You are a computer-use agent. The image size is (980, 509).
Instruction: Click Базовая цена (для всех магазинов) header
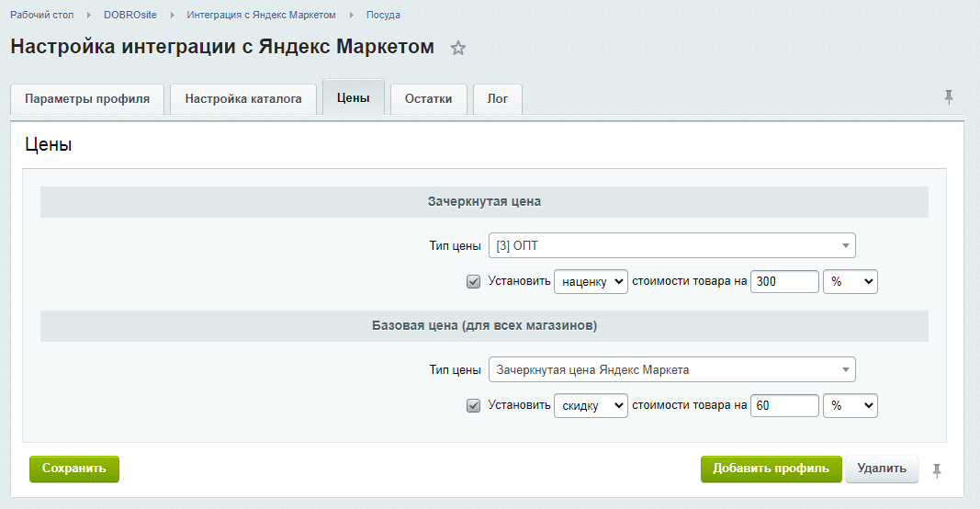tap(484, 326)
